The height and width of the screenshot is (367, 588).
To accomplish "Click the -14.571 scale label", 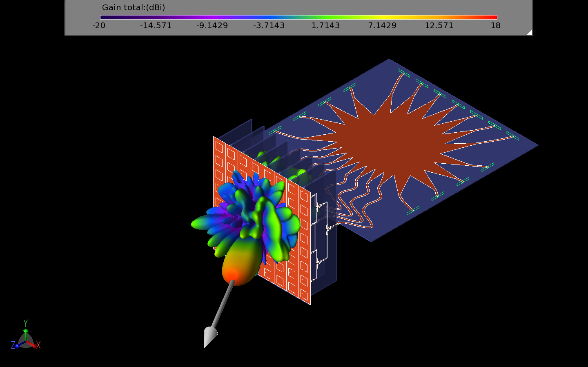I will [156, 25].
